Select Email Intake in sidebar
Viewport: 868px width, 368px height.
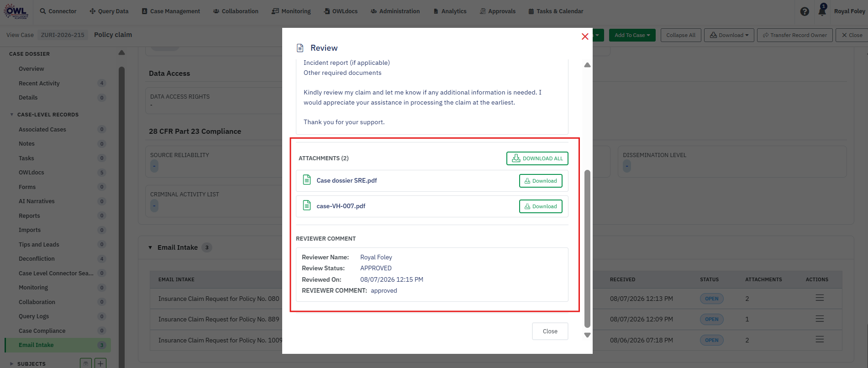(x=58, y=345)
